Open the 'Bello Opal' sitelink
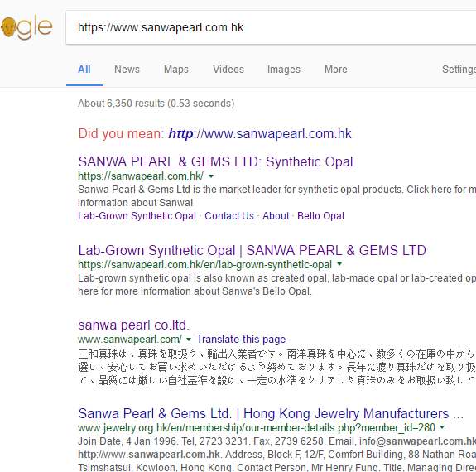 [x=320, y=215]
